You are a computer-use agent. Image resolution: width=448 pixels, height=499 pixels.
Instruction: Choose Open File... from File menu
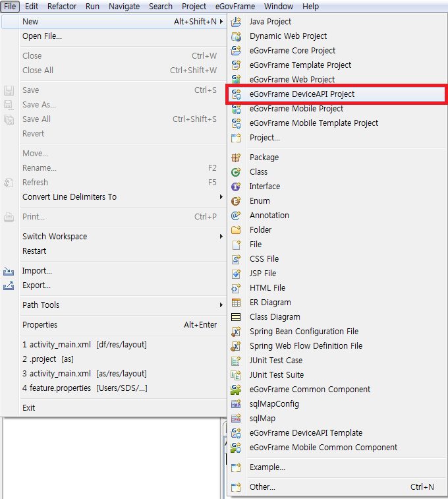[x=42, y=36]
